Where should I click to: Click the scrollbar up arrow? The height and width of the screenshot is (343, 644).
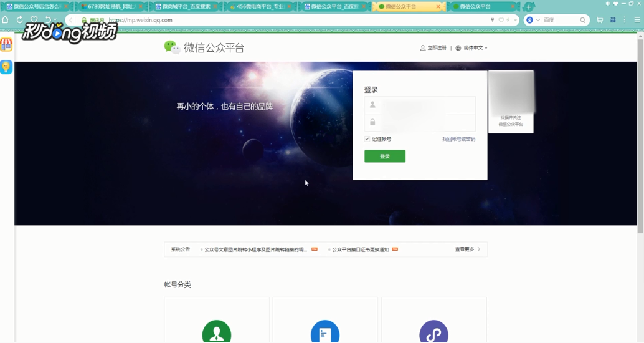[x=640, y=36]
